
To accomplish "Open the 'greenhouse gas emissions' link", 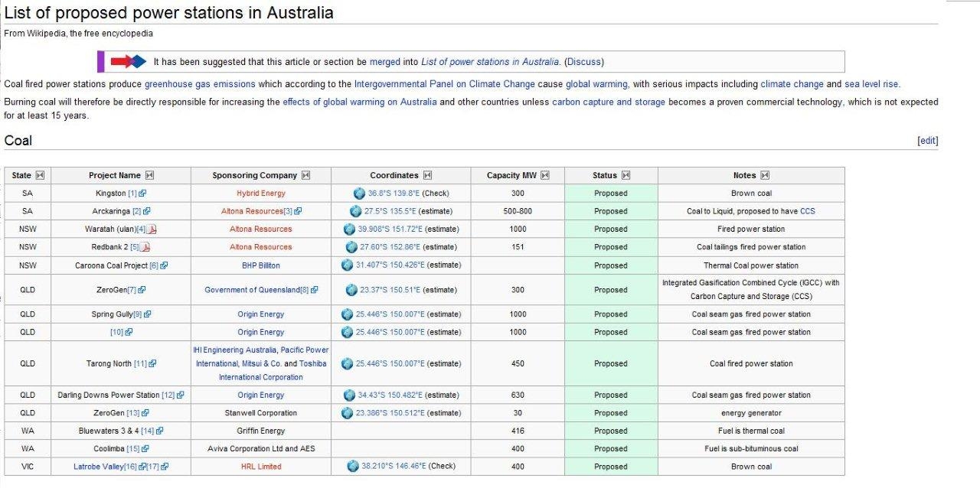I will [200, 84].
